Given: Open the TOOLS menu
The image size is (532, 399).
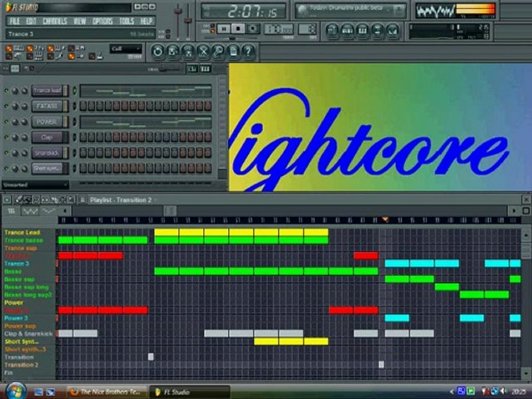Looking at the screenshot, I should [126, 22].
